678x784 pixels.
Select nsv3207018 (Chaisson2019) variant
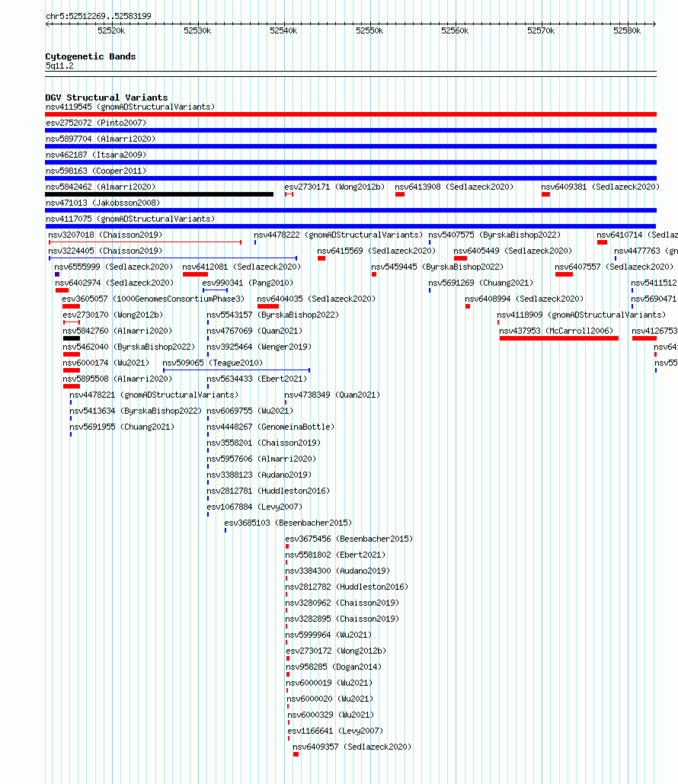(105, 235)
